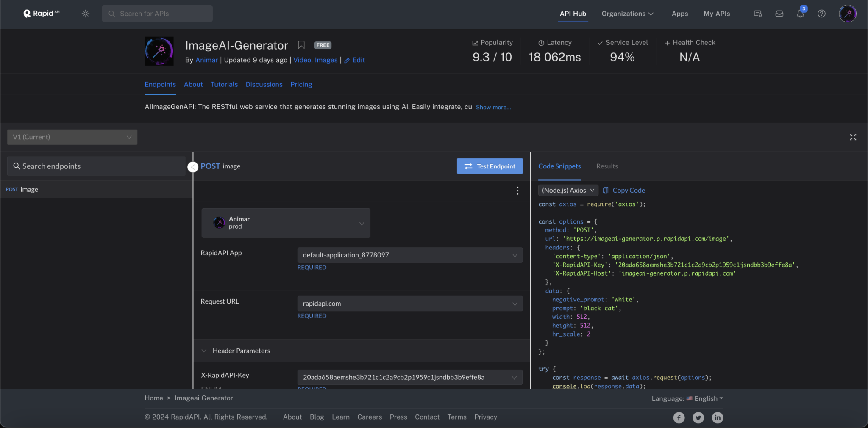Open the inbox icon in the top bar
The width and height of the screenshot is (868, 428).
[x=779, y=14]
